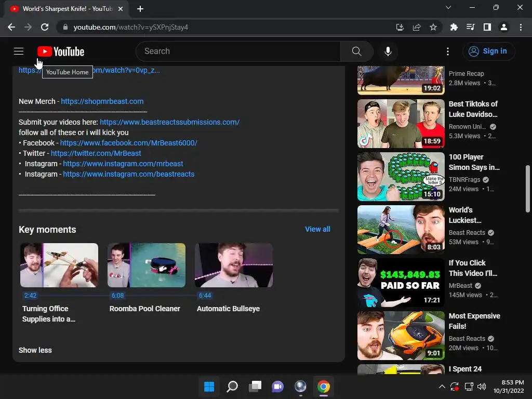Open the Chrome profile icon
This screenshot has height=399, width=532.
504,27
